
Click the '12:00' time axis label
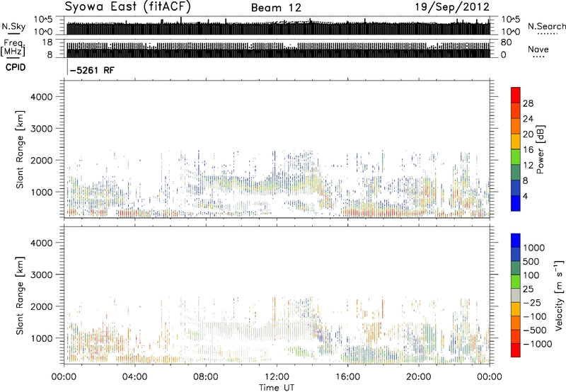(x=277, y=376)
